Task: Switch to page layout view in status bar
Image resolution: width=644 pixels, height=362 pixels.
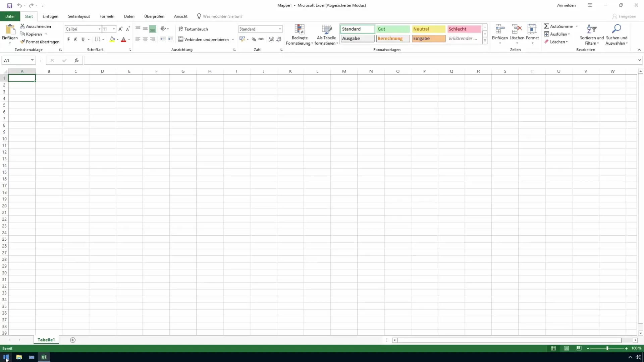Action: tap(566, 348)
